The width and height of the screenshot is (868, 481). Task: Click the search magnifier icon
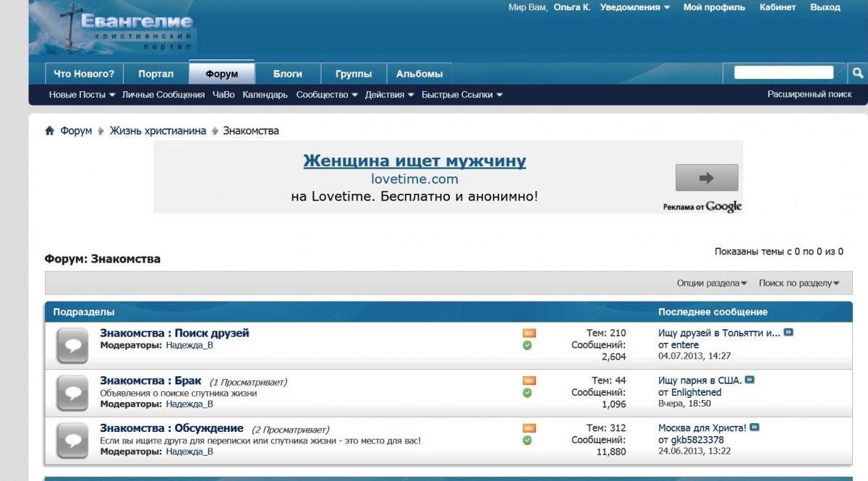click(x=857, y=73)
